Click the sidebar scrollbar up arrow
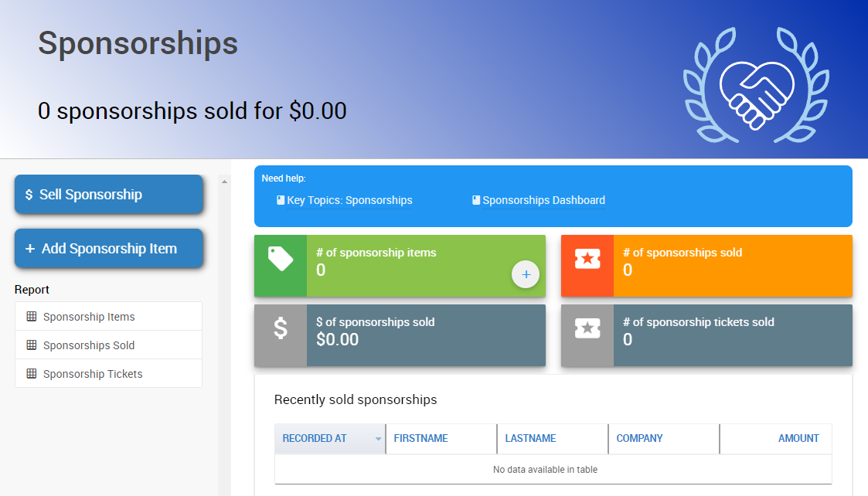 (224, 182)
